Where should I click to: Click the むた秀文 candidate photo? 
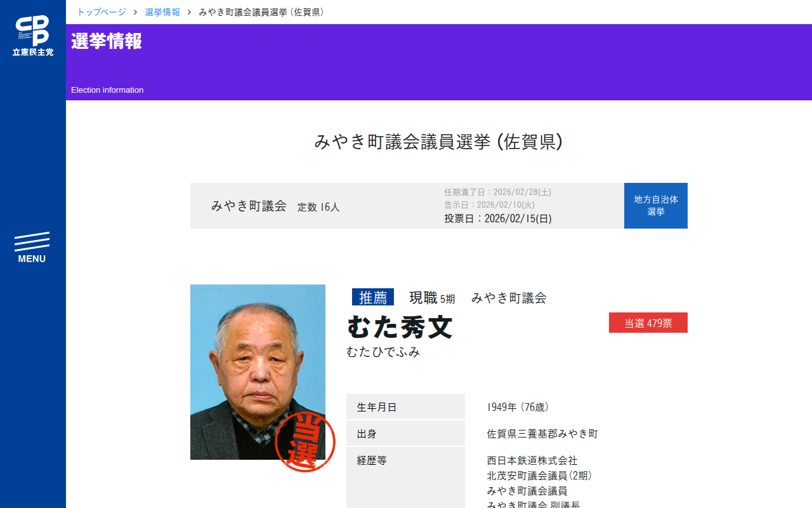point(258,372)
